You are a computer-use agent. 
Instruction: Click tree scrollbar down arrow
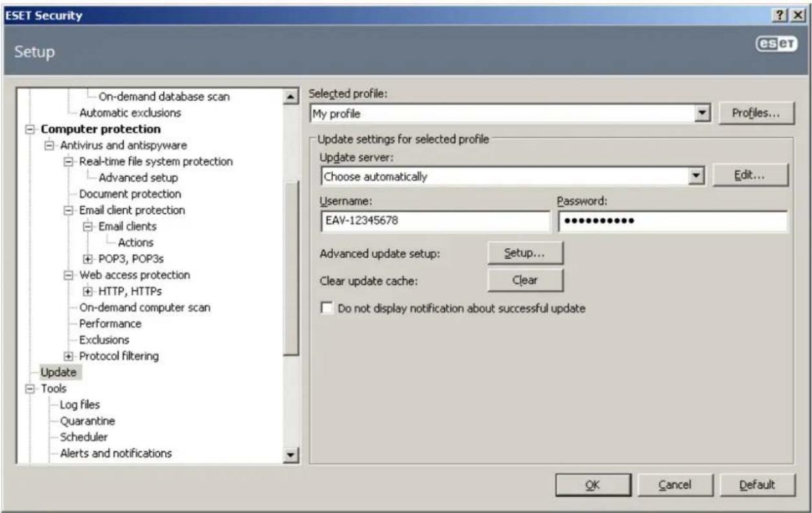click(x=291, y=455)
